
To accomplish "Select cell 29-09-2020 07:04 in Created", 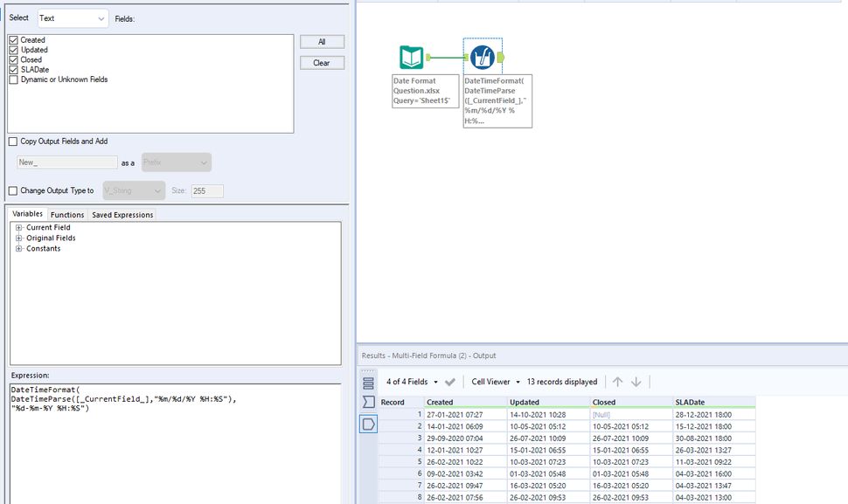I will (466, 438).
